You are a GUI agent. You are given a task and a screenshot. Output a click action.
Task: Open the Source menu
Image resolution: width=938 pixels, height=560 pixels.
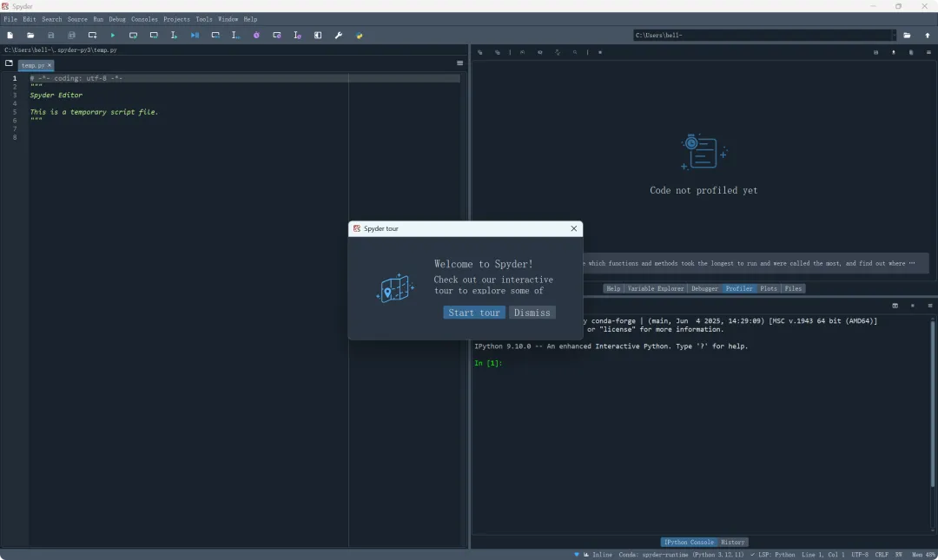(x=77, y=19)
